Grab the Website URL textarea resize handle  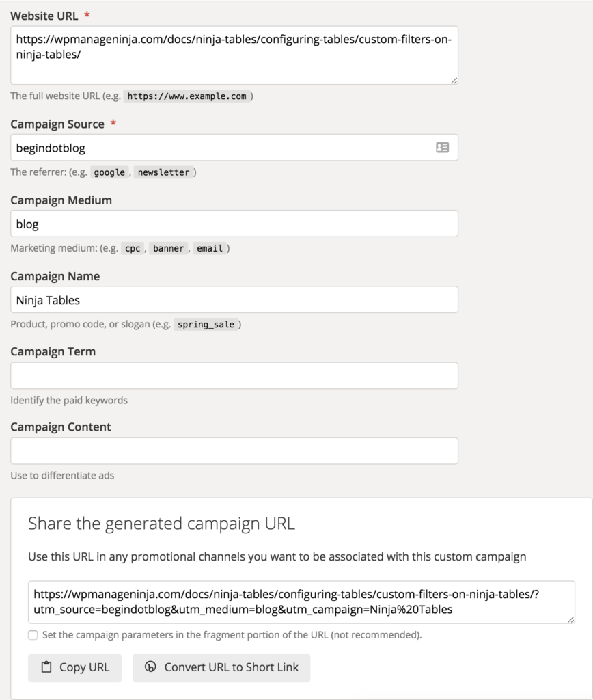[x=454, y=81]
